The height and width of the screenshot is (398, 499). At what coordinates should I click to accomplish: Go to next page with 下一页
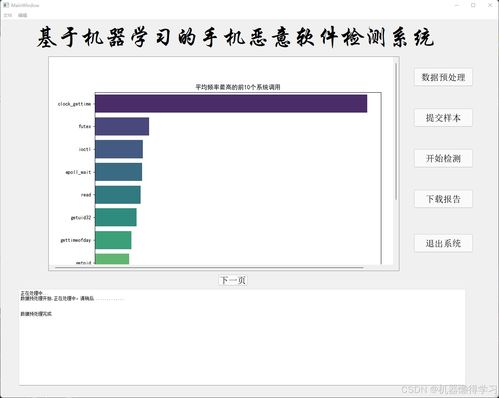(x=233, y=280)
